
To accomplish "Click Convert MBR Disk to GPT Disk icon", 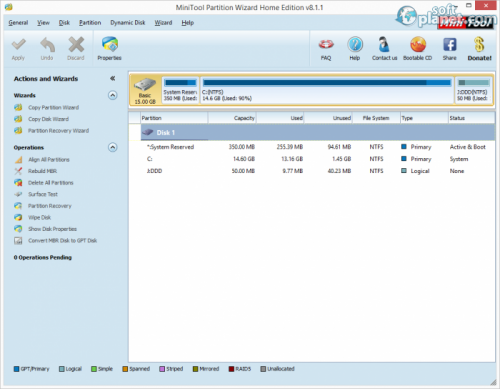I will point(18,240).
